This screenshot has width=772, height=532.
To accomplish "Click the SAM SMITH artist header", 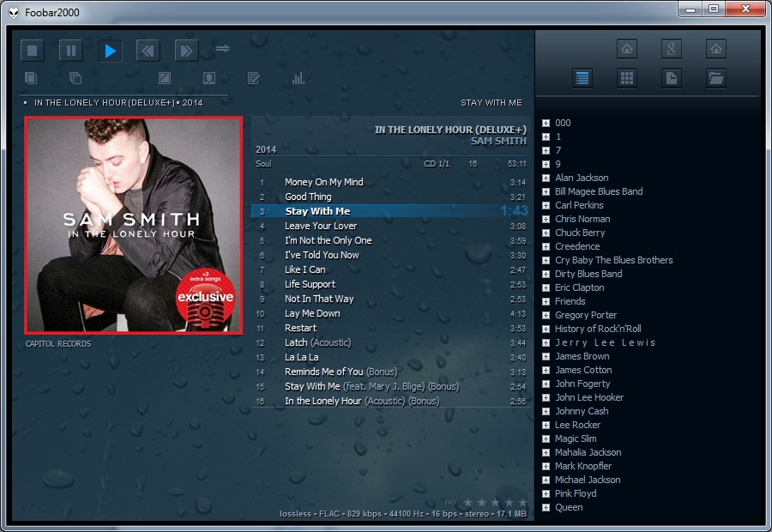I will (x=498, y=142).
